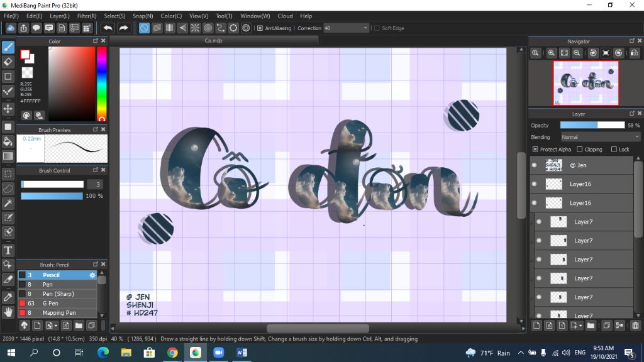Select the Gradient tool
Viewport: 644px width, 362px height.
(8, 156)
